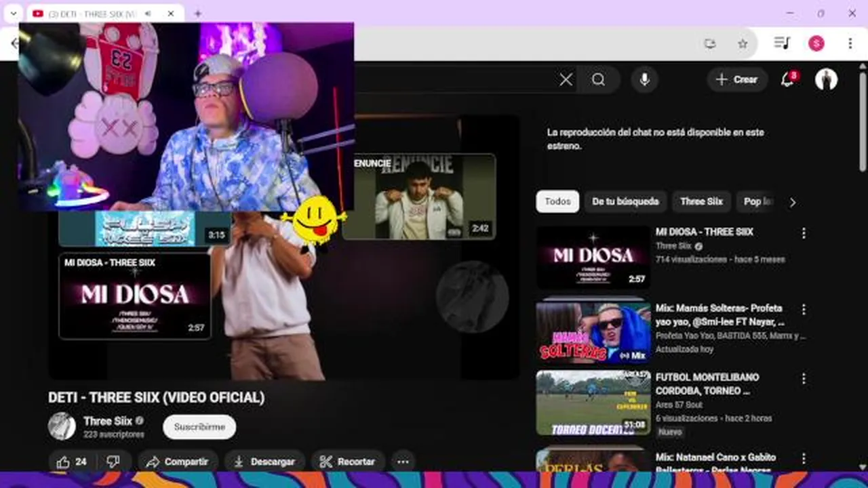Click the circular channel end screen element
868x488 pixels.
coord(472,297)
